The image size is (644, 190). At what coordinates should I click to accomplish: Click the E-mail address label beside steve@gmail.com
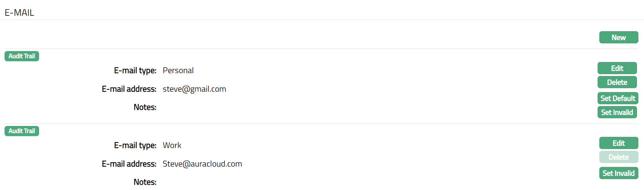tap(129, 89)
